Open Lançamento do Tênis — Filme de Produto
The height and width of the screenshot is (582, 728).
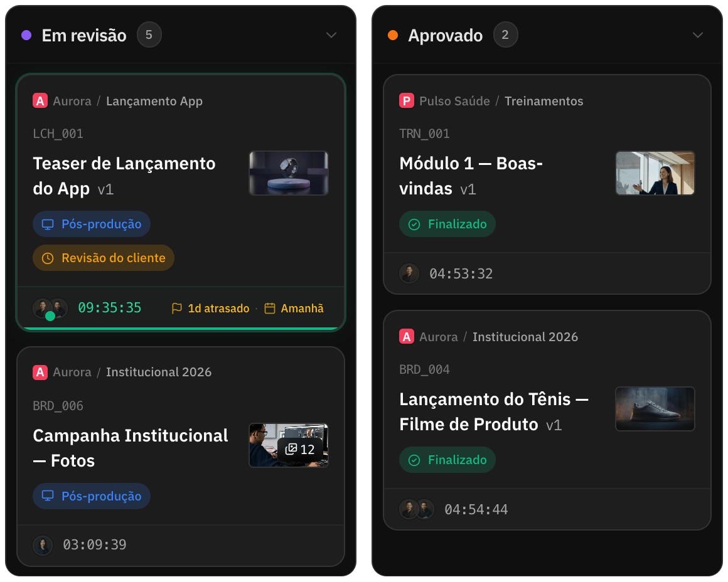[x=494, y=411]
